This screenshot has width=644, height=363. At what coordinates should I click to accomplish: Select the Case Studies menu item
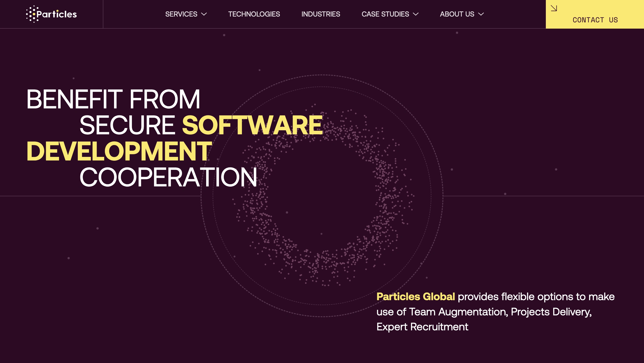385,14
